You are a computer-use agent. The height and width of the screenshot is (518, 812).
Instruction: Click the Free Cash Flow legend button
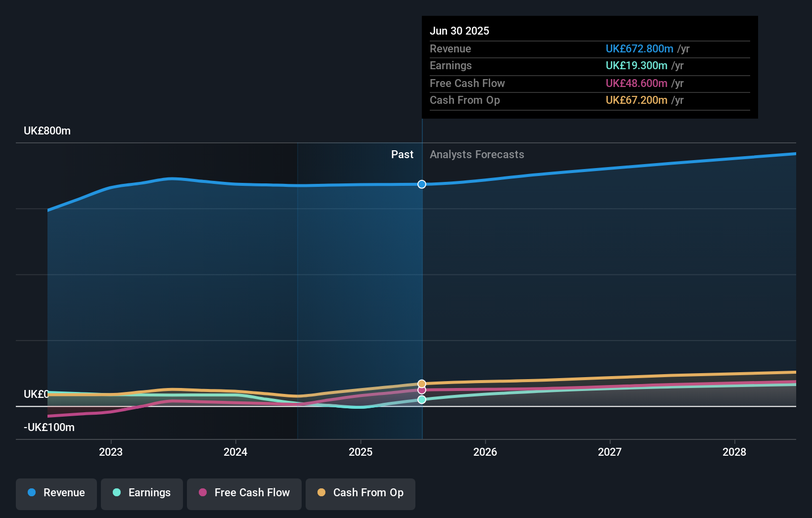coord(244,493)
